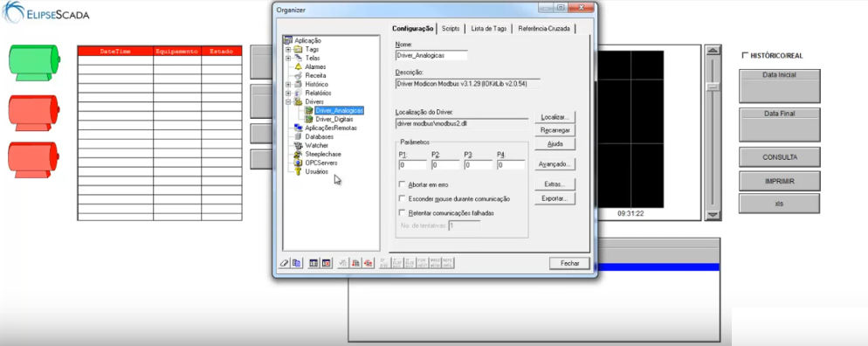Switch to the Scripts tab
This screenshot has height=346, width=868.
[451, 29]
